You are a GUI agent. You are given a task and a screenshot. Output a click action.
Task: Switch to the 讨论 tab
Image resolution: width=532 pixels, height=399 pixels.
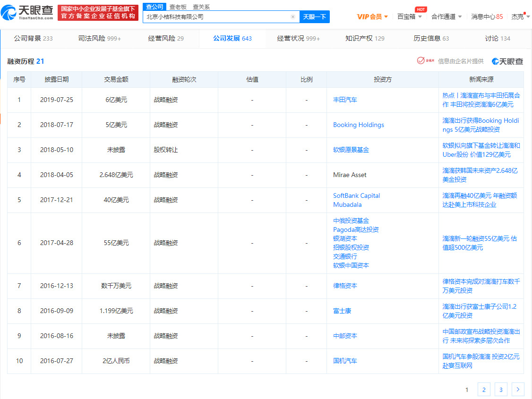(498, 38)
